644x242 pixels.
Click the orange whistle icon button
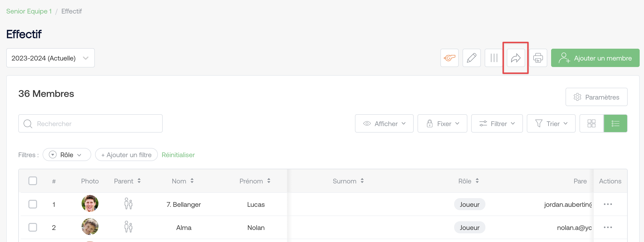click(449, 58)
